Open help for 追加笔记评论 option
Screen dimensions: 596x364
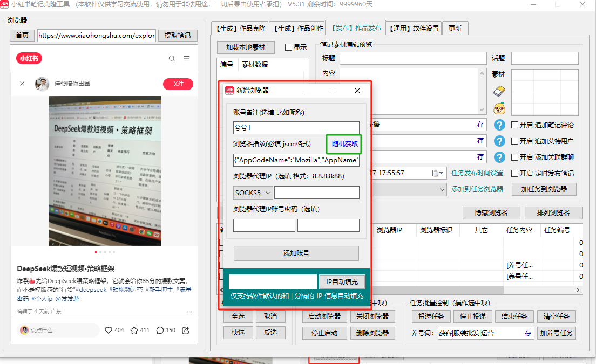499,125
